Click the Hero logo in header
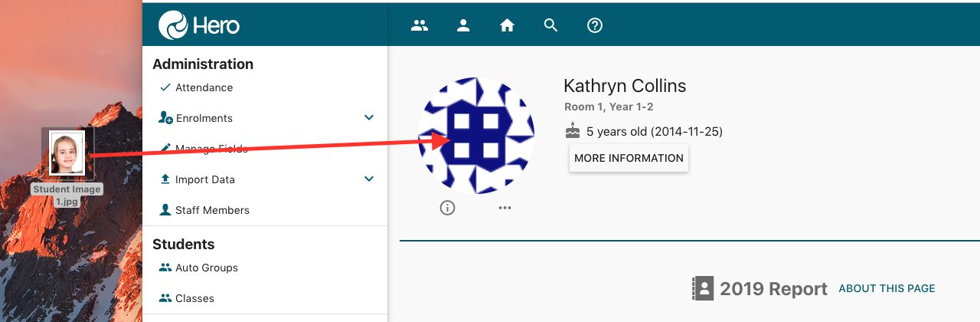The width and height of the screenshot is (980, 322). click(199, 25)
